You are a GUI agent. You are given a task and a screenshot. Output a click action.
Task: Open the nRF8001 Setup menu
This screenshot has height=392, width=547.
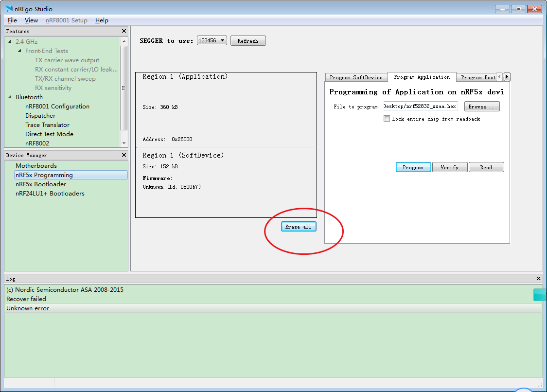coord(66,20)
